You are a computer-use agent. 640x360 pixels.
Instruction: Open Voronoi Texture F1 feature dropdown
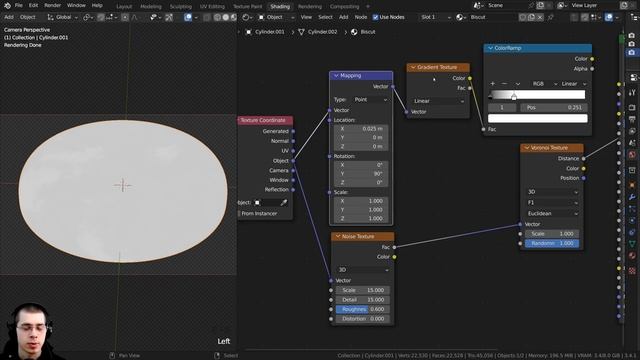point(552,202)
